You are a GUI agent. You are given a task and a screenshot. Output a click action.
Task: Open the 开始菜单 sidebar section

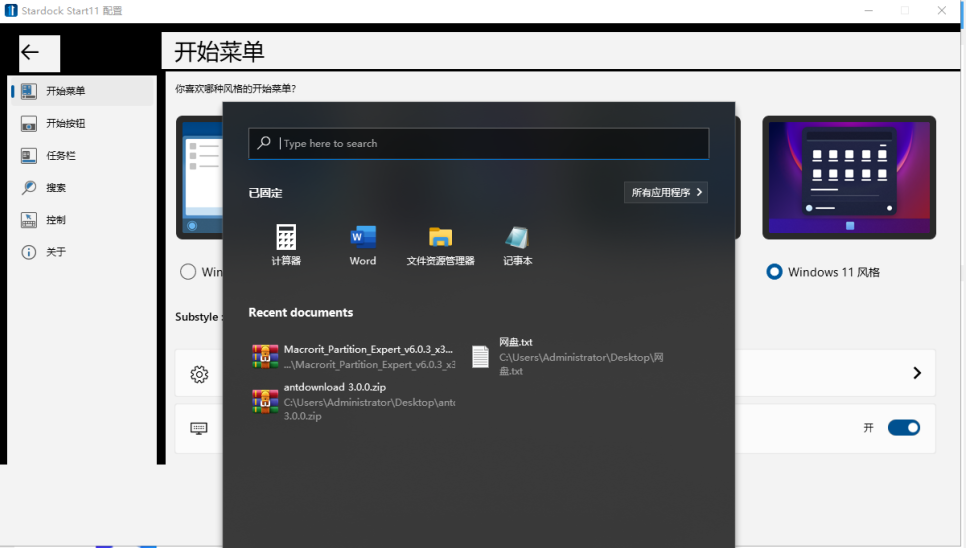(83, 91)
